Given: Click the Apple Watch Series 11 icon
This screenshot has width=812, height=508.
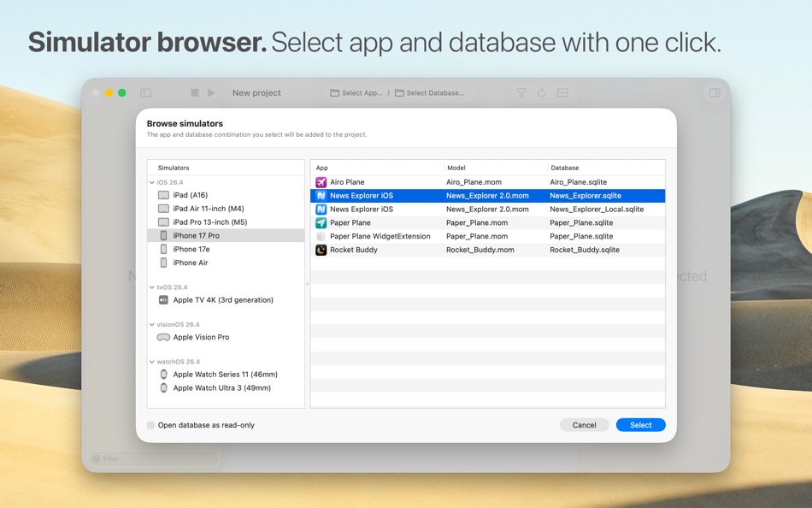Looking at the screenshot, I should click(163, 375).
